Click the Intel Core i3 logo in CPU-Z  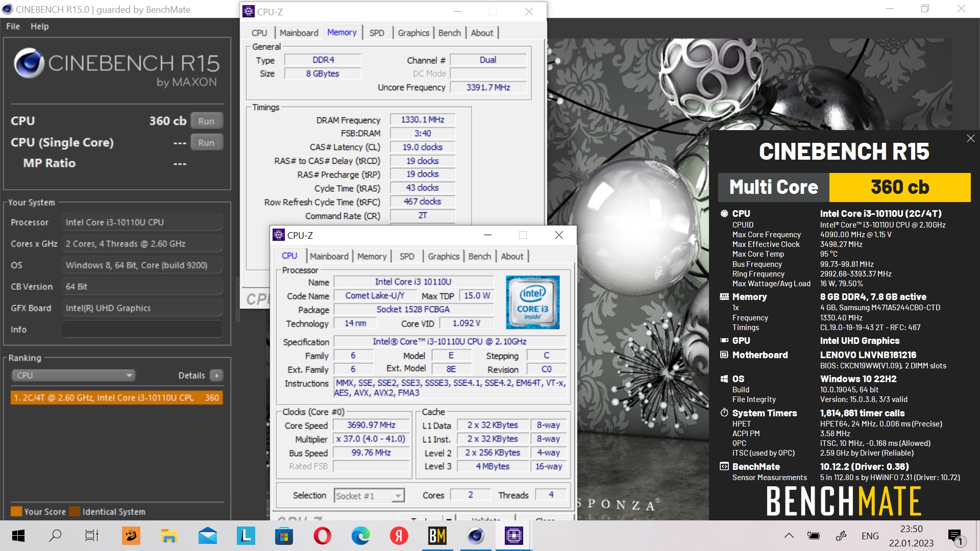point(532,302)
